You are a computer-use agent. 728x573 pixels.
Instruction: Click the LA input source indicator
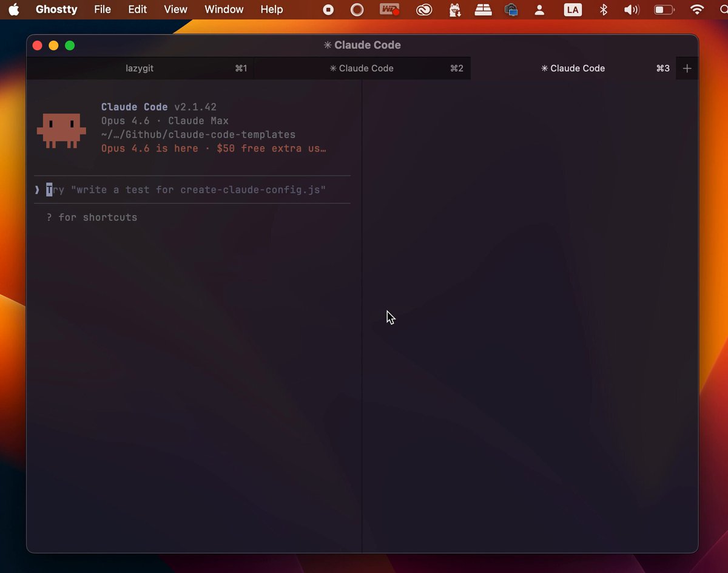tap(572, 10)
